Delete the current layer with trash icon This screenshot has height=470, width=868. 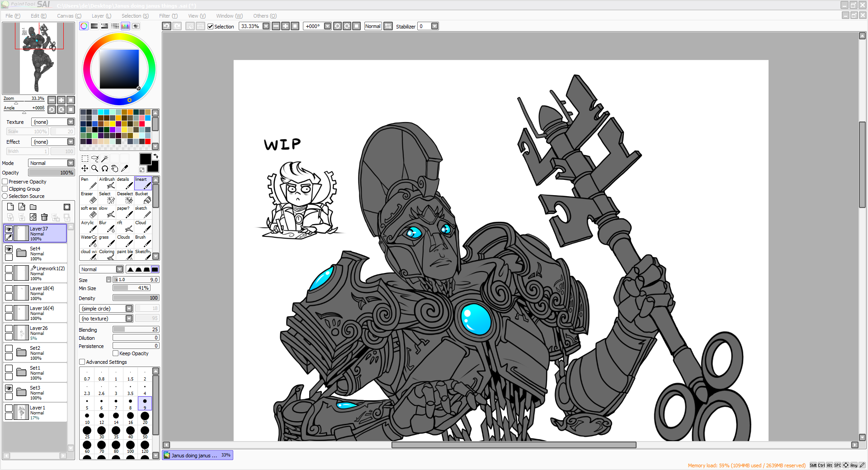pos(44,217)
